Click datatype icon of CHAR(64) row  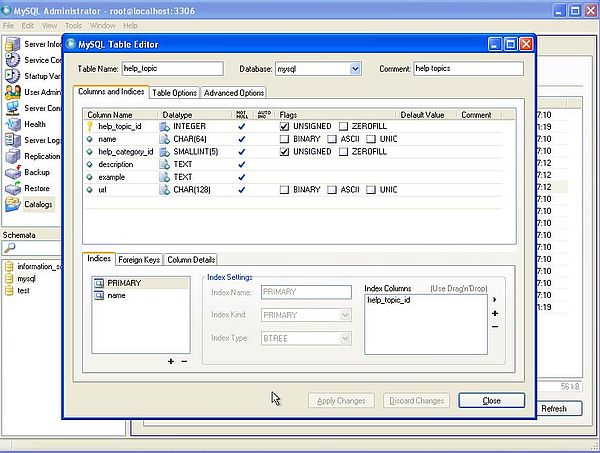[x=165, y=139]
